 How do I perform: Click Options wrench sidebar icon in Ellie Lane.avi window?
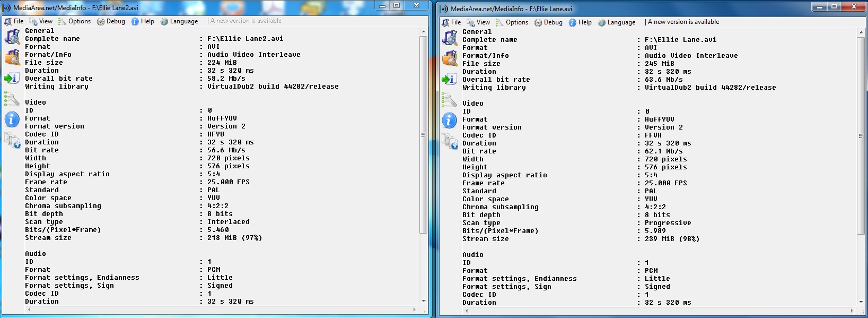450,99
